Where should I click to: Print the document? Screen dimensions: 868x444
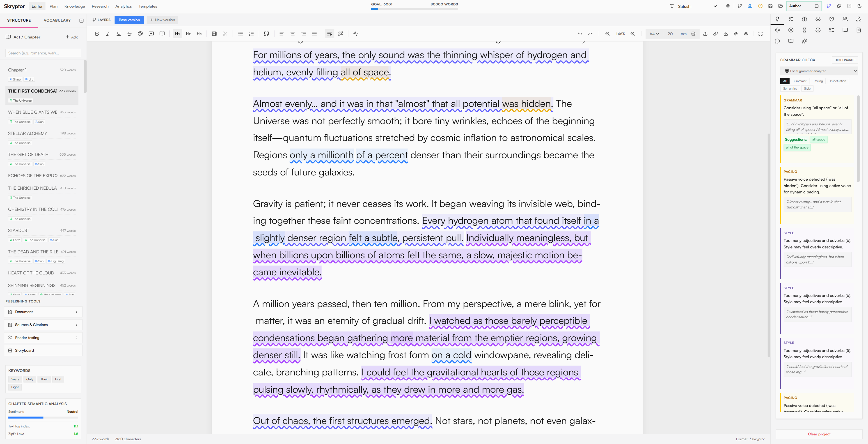tap(693, 34)
